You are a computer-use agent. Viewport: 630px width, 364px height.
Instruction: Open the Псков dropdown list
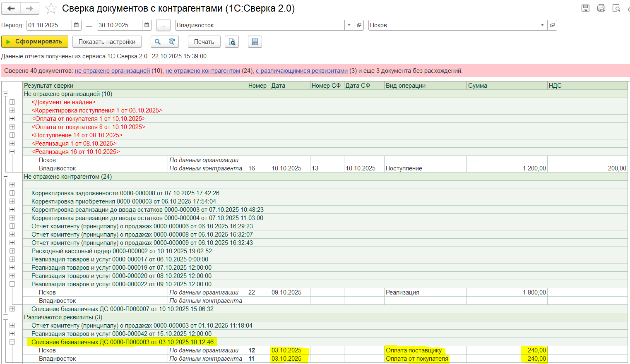tap(542, 25)
